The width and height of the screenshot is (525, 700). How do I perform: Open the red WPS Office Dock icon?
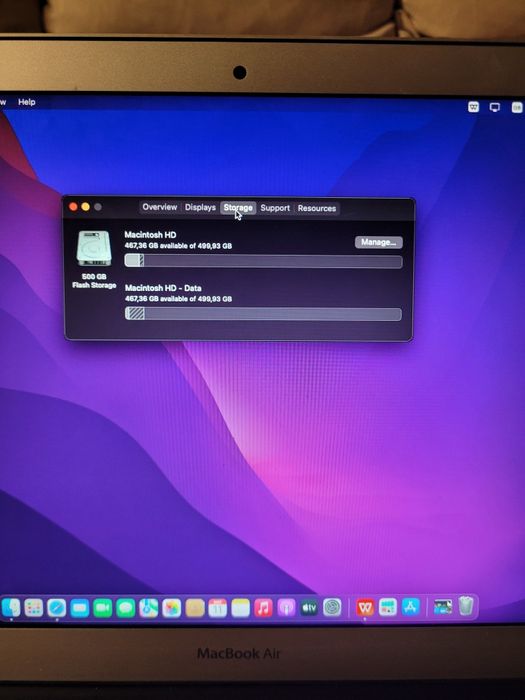tap(365, 607)
